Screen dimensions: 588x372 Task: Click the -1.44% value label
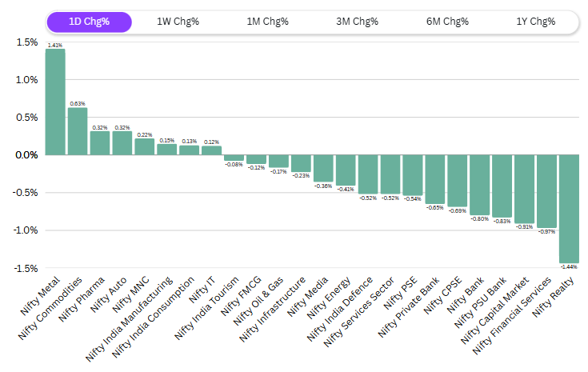(569, 266)
